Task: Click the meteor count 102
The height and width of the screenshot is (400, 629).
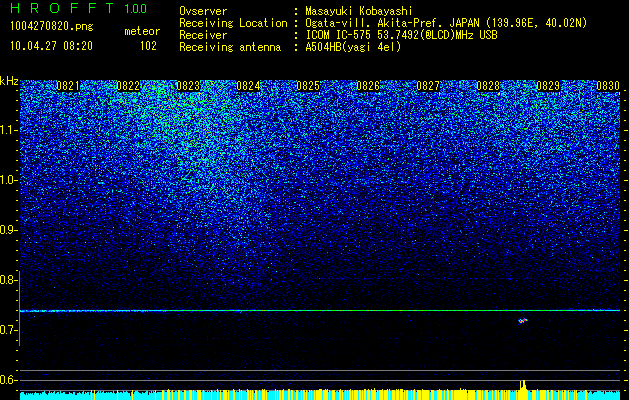Action: 148,46
